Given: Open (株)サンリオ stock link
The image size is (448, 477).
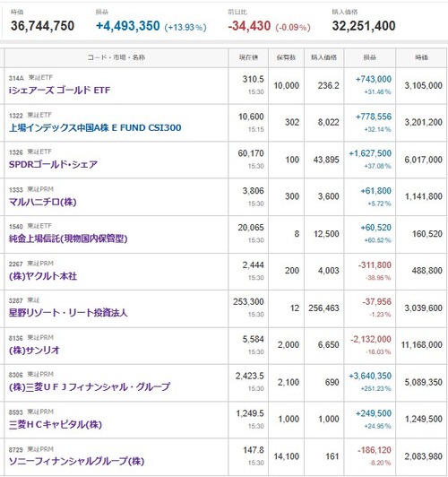Looking at the screenshot, I should (34, 351).
